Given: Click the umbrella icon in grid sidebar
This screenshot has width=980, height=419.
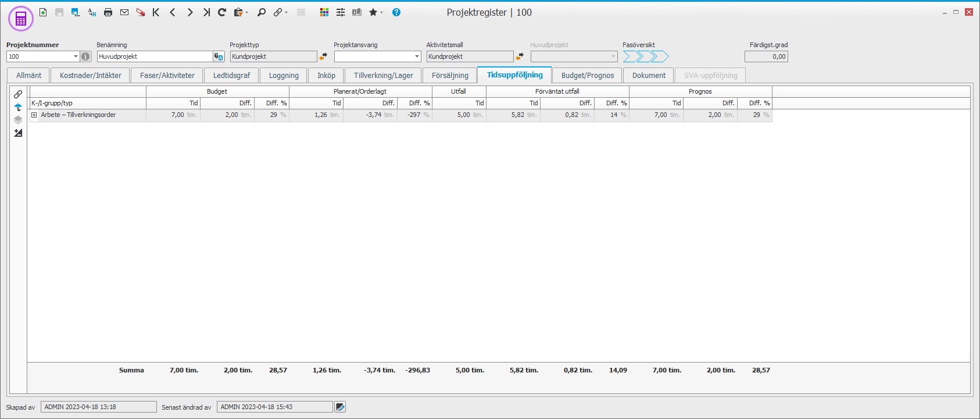Looking at the screenshot, I should (x=18, y=107).
